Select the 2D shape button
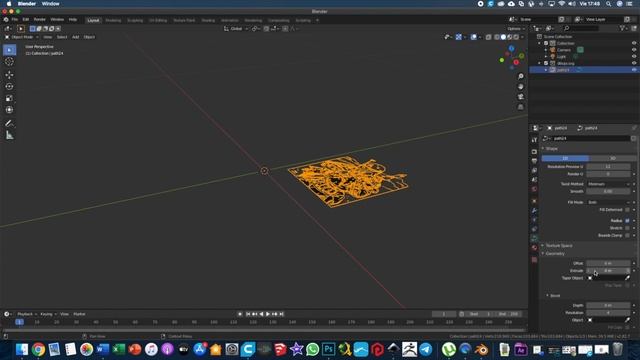The image size is (640, 360). (565, 158)
